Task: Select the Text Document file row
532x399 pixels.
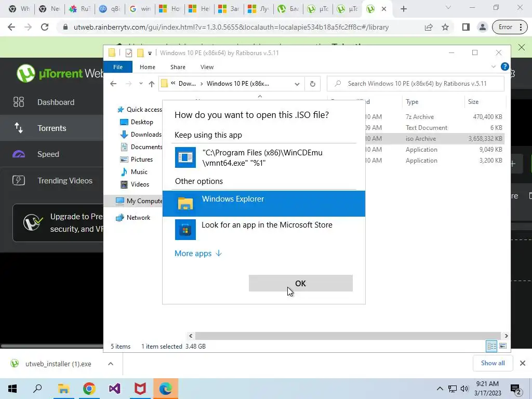Action: [435, 128]
